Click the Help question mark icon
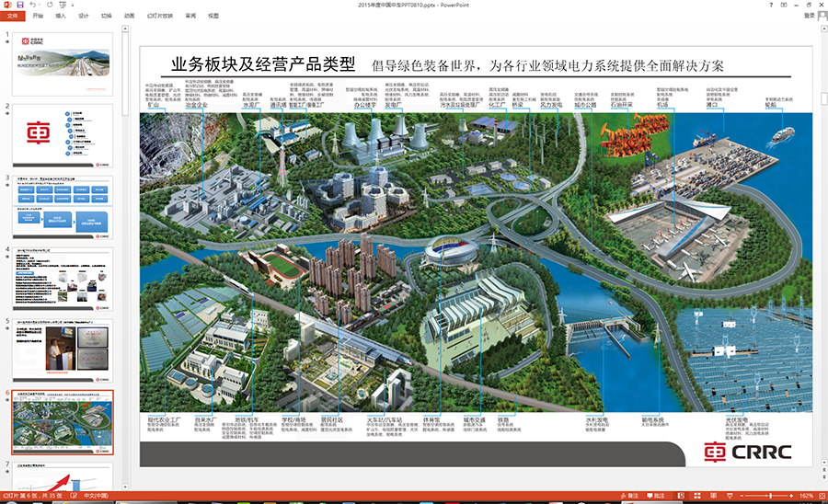Screen dimensions: 828x504 coord(771,5)
